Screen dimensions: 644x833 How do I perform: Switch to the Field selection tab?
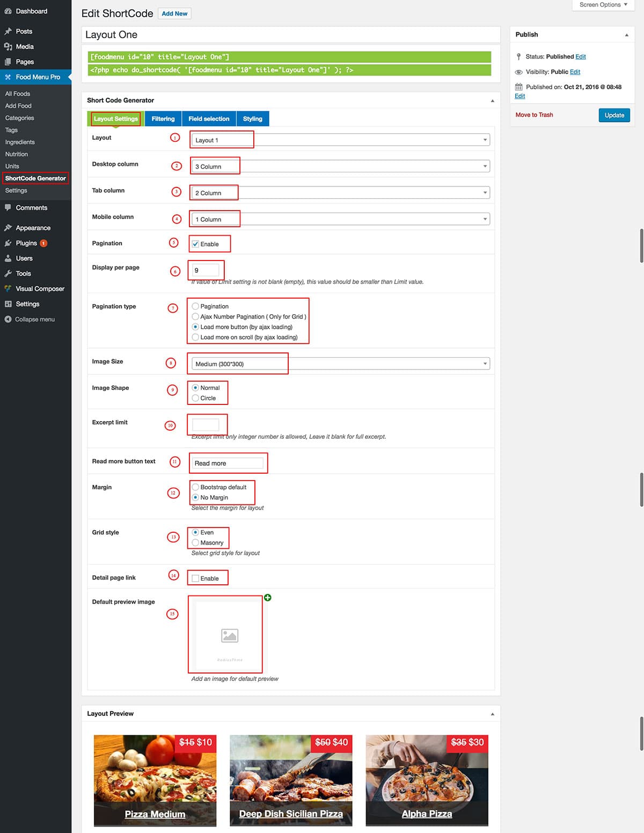[x=209, y=119]
